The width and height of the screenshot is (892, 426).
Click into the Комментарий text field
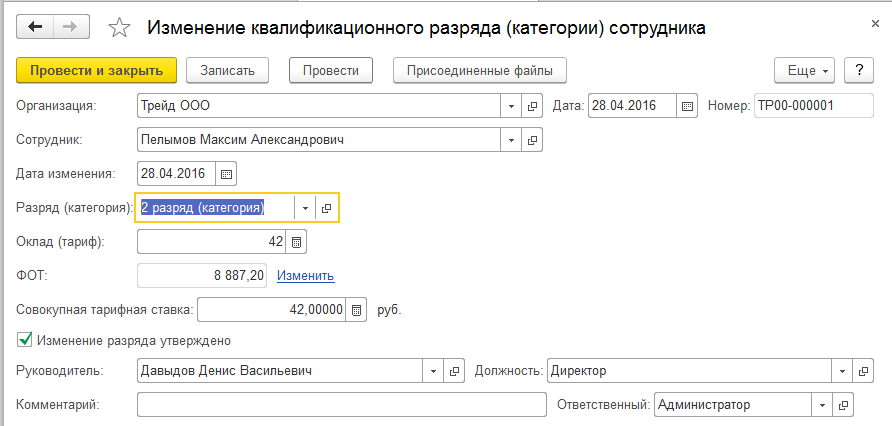[x=340, y=405]
